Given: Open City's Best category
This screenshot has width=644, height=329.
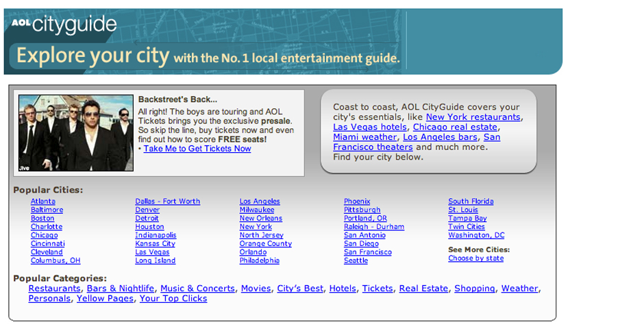Looking at the screenshot, I should [300, 289].
